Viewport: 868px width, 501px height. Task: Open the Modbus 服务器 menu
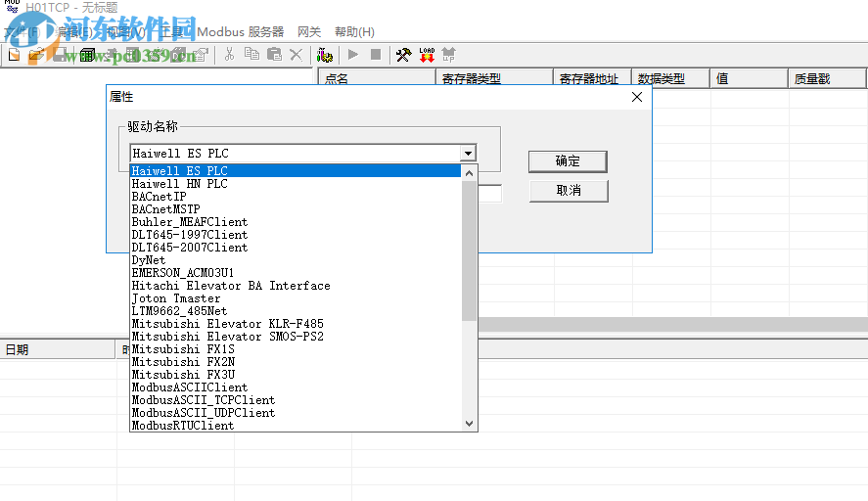pos(241,32)
